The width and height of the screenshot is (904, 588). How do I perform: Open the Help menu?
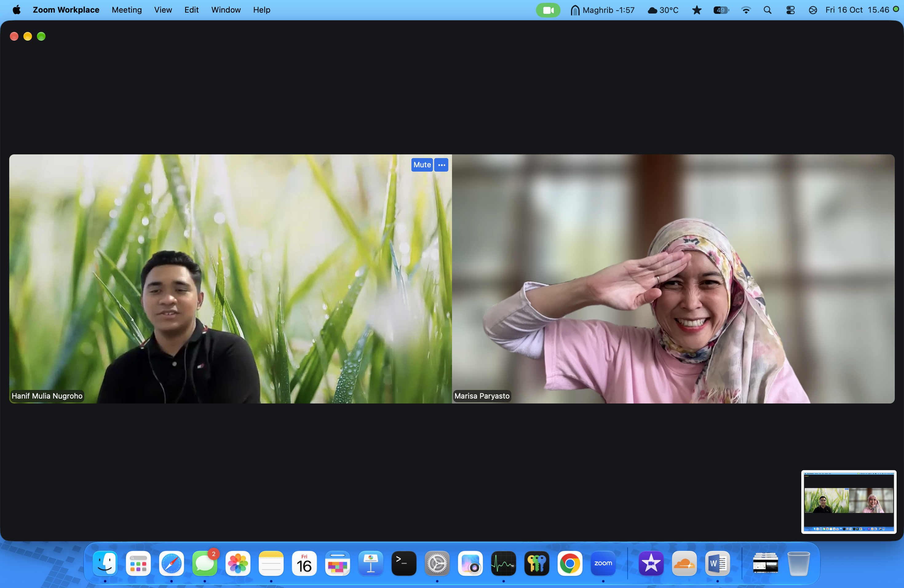click(262, 10)
